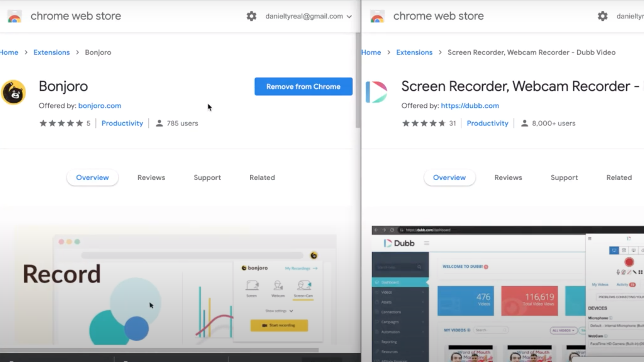Select the Overview tab for Dubb
Image resolution: width=644 pixels, height=362 pixels.
449,177
